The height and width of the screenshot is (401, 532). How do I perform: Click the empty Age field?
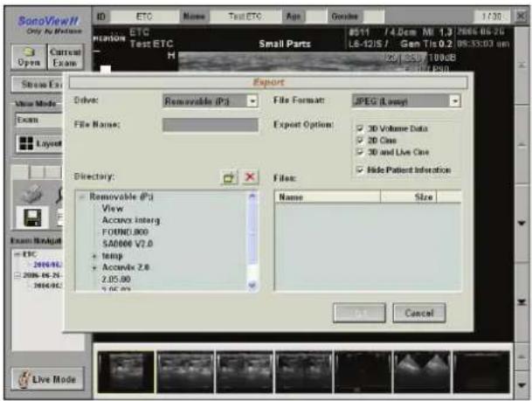(316, 17)
